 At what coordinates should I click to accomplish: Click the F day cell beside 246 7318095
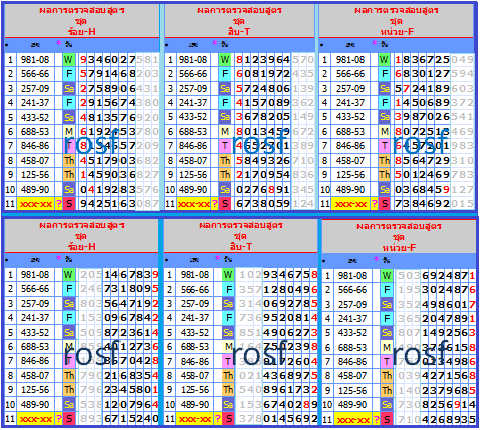point(68,289)
